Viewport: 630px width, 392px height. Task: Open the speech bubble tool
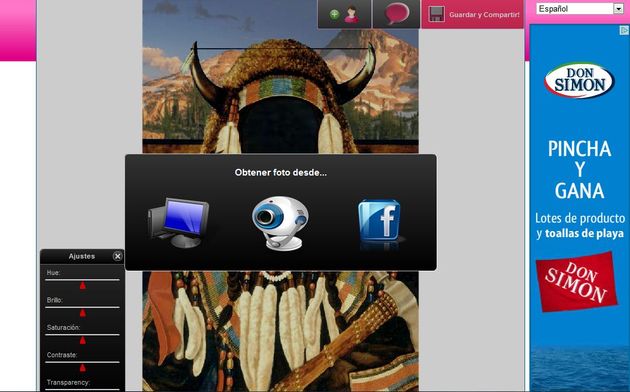tap(397, 14)
